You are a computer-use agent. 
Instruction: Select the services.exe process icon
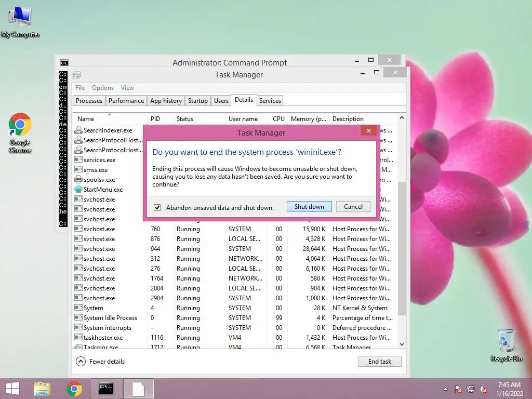point(78,159)
